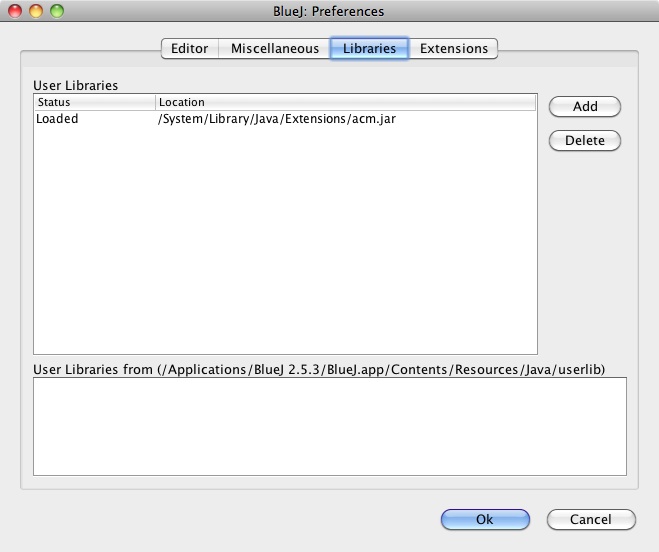Click Add to add a user library
This screenshot has width=659, height=552.
(x=585, y=106)
